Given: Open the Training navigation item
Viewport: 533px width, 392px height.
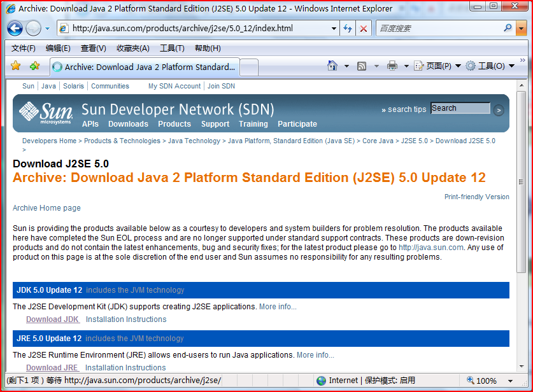Looking at the screenshot, I should point(253,124).
